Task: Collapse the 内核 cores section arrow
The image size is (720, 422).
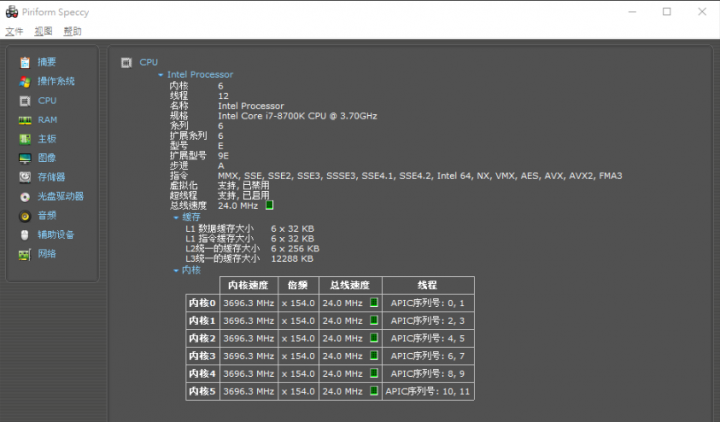Action: [x=176, y=271]
